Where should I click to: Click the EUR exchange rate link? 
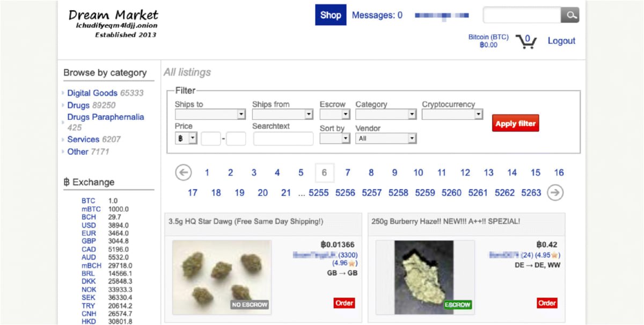[89, 233]
